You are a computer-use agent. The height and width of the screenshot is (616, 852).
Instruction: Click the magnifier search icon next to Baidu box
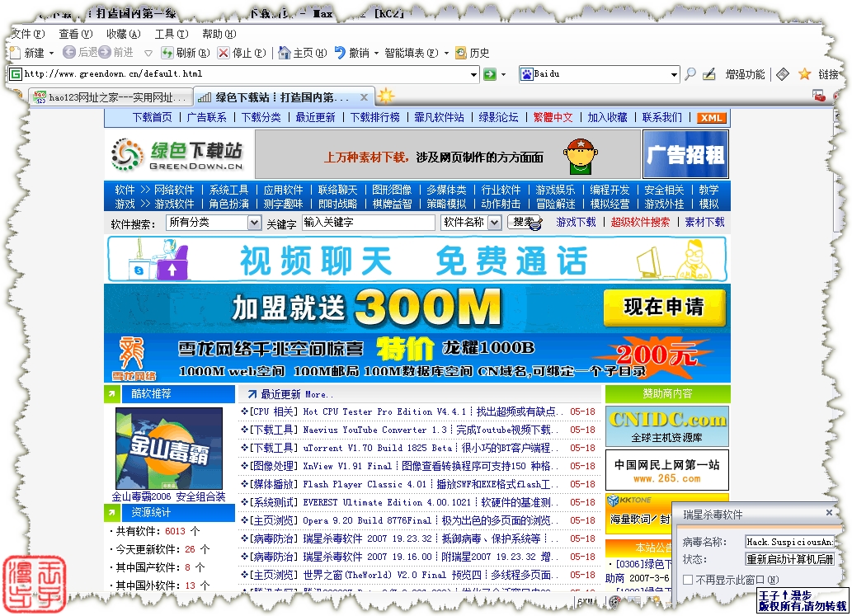[690, 74]
